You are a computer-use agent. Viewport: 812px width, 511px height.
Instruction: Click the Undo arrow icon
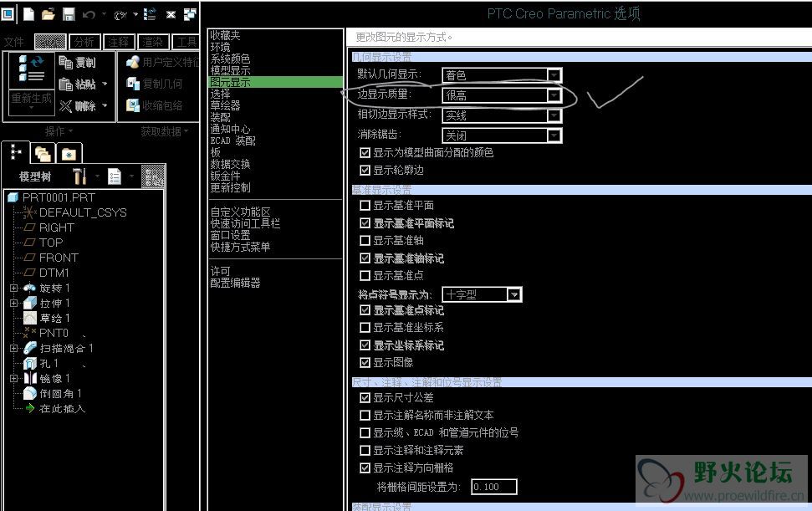(x=89, y=15)
